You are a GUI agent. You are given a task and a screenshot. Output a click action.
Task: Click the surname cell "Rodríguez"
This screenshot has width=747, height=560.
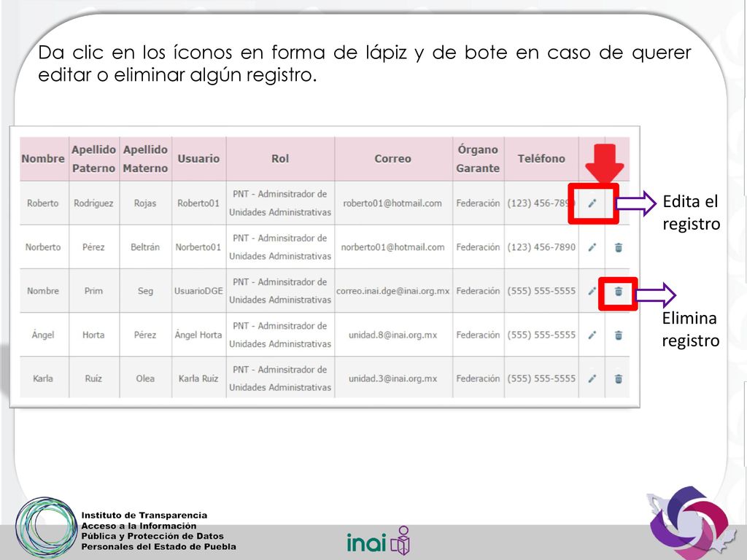point(93,203)
